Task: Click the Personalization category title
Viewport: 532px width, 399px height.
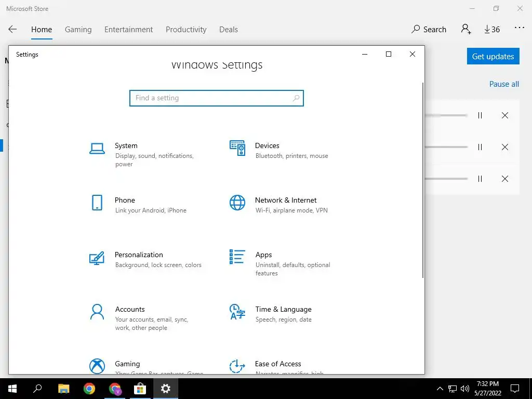Action: tap(139, 255)
